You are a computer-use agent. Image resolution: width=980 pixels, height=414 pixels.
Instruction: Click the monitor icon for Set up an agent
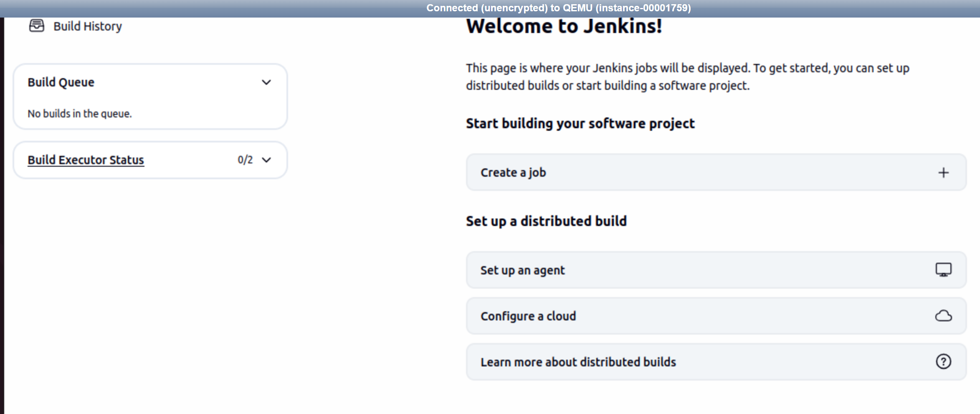tap(943, 270)
